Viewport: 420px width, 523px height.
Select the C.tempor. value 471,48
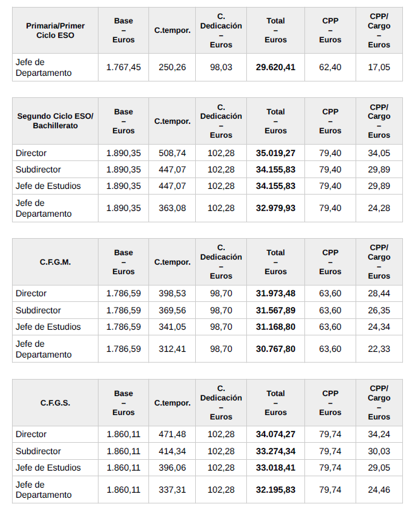pos(172,434)
